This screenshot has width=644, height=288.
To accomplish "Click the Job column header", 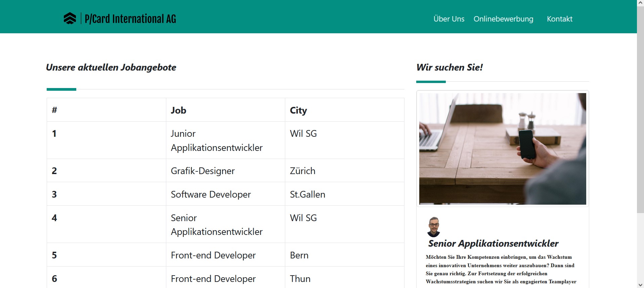I will coord(178,110).
